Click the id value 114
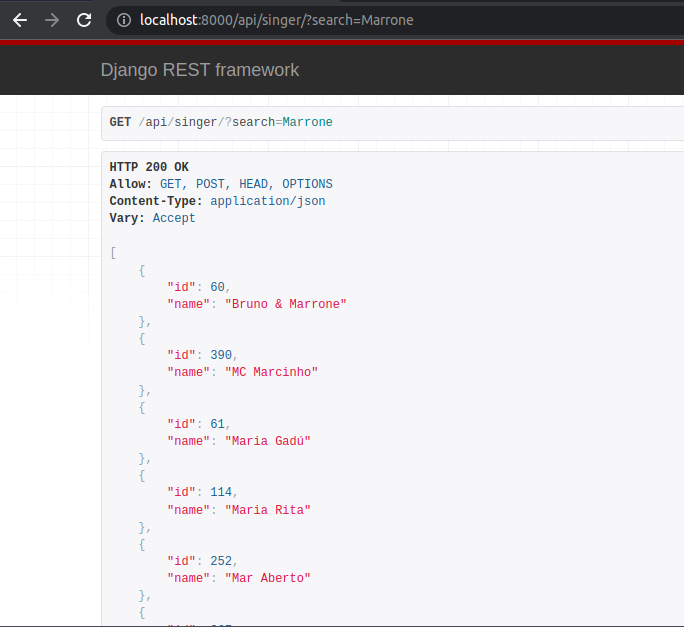The height and width of the screenshot is (627, 684). [221, 492]
